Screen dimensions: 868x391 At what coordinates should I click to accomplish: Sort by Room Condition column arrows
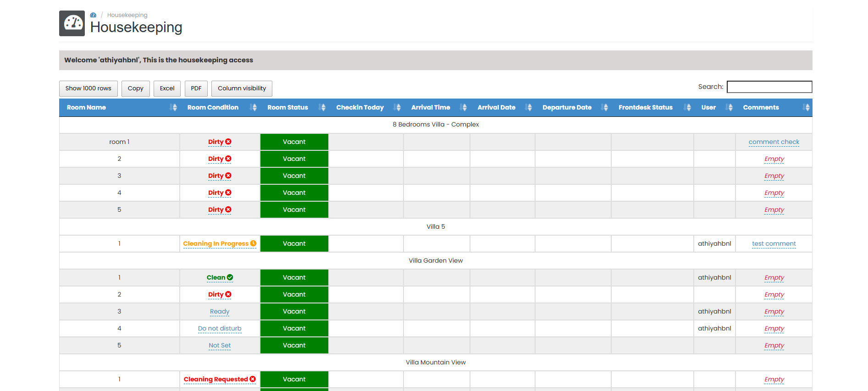253,107
